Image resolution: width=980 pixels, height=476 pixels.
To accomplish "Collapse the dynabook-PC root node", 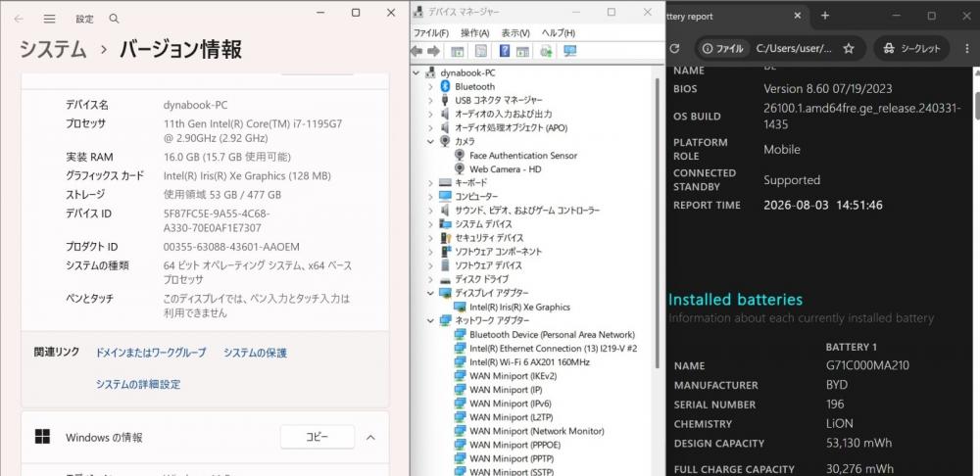I will (416, 72).
